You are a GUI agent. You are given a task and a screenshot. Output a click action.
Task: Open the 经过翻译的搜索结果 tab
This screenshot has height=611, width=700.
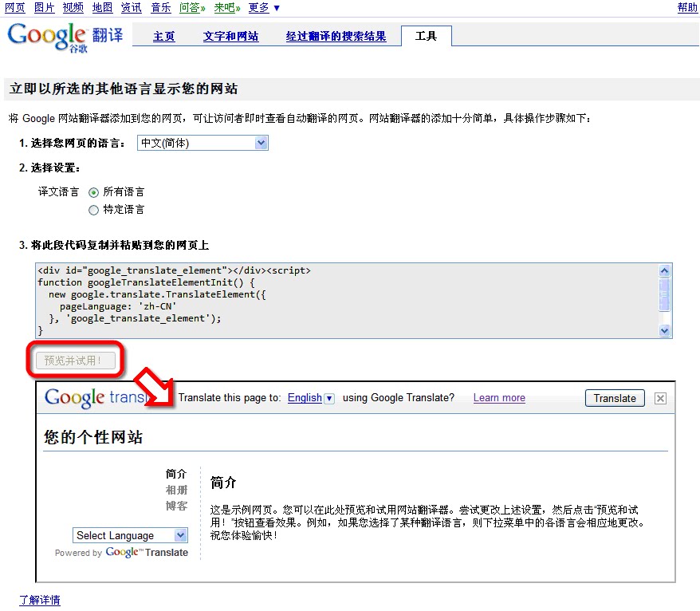click(336, 36)
